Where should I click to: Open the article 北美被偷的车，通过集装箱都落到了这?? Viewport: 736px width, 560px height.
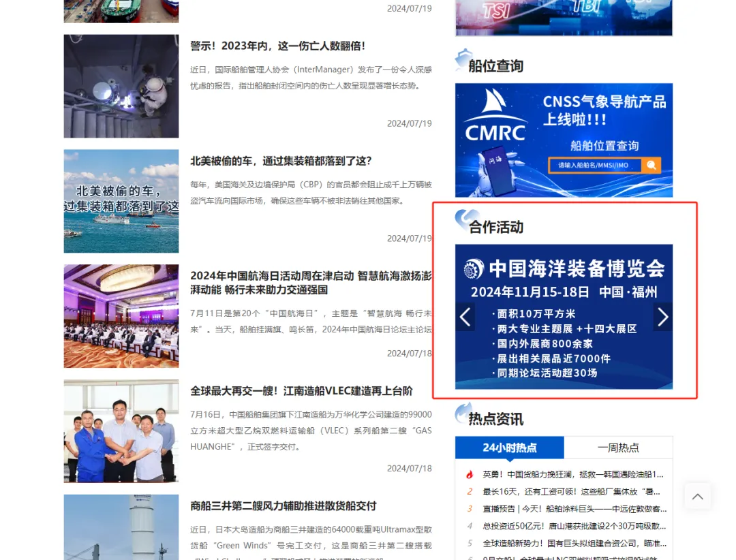point(281,161)
